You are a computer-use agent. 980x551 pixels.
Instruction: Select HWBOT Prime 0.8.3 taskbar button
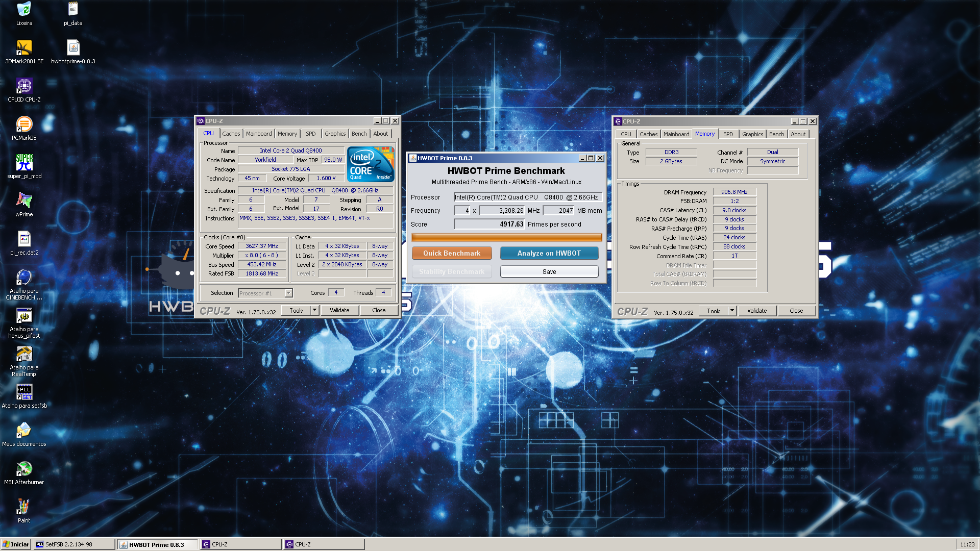pyautogui.click(x=158, y=544)
